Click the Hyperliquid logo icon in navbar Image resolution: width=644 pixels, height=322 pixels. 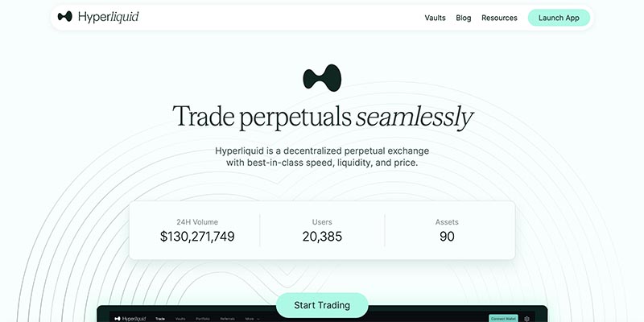pos(65,17)
